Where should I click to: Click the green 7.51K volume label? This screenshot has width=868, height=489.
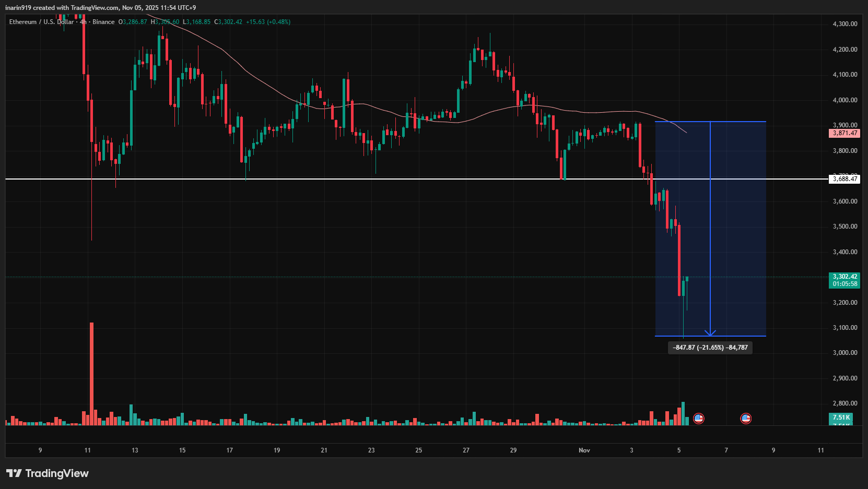(841, 418)
